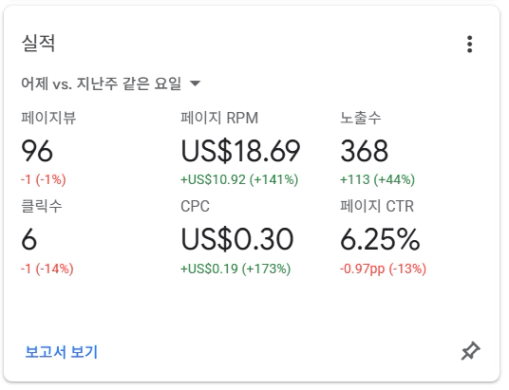Select the 페이지 CTR value 6.25%
This screenshot has width=509, height=390.
click(380, 239)
